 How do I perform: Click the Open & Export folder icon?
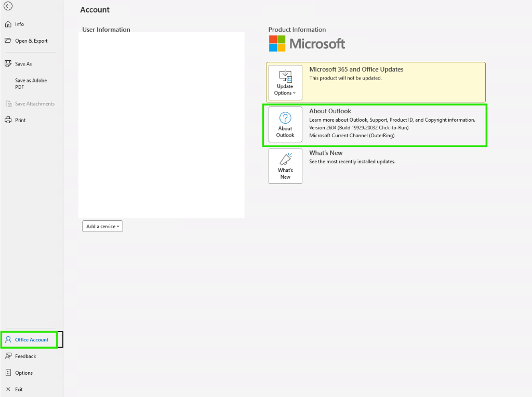[8, 41]
